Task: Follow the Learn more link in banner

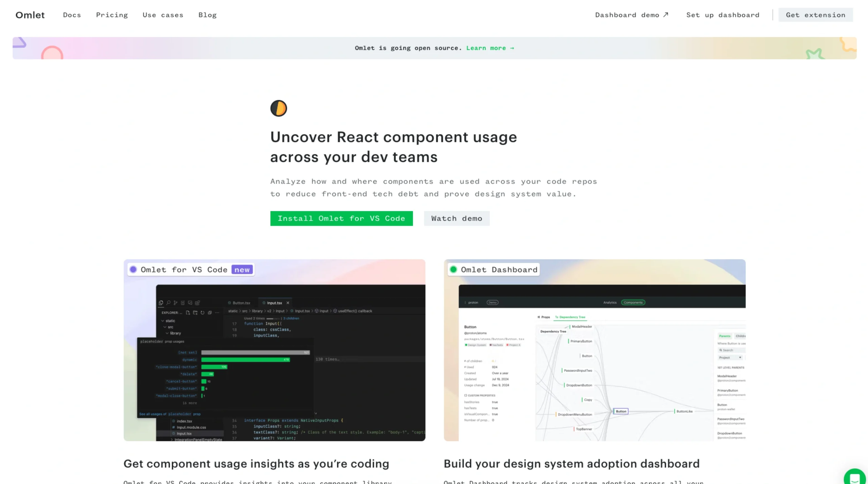Action: (490, 48)
